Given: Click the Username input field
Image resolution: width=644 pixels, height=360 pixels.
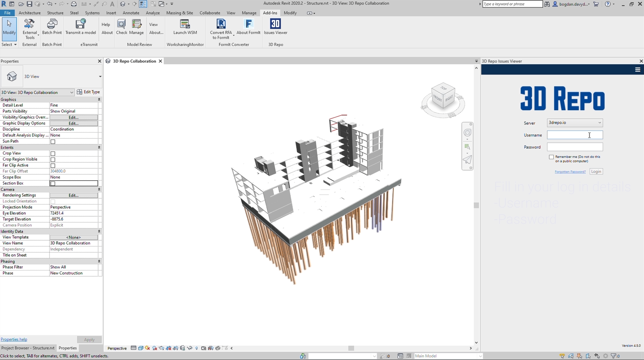Looking at the screenshot, I should tap(575, 135).
